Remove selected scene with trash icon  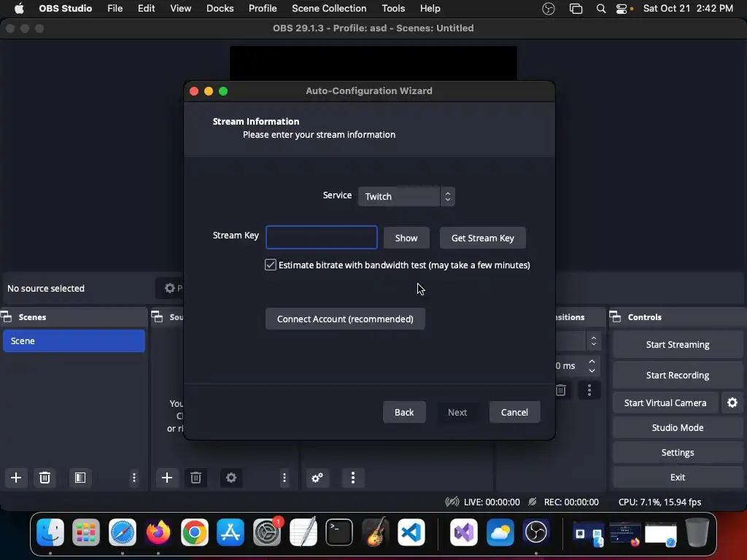pos(44,478)
